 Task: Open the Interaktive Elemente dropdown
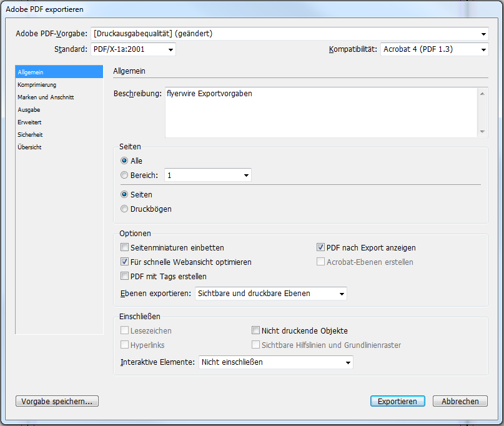point(276,362)
